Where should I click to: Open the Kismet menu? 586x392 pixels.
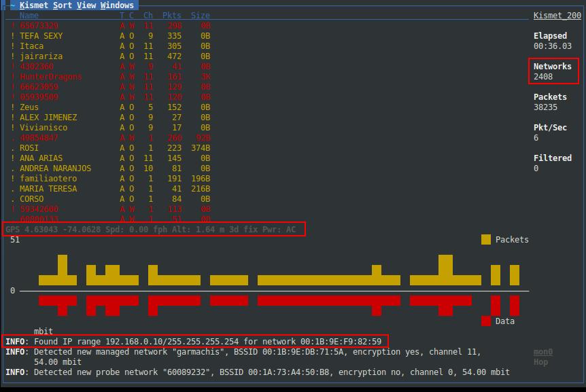click(36, 5)
